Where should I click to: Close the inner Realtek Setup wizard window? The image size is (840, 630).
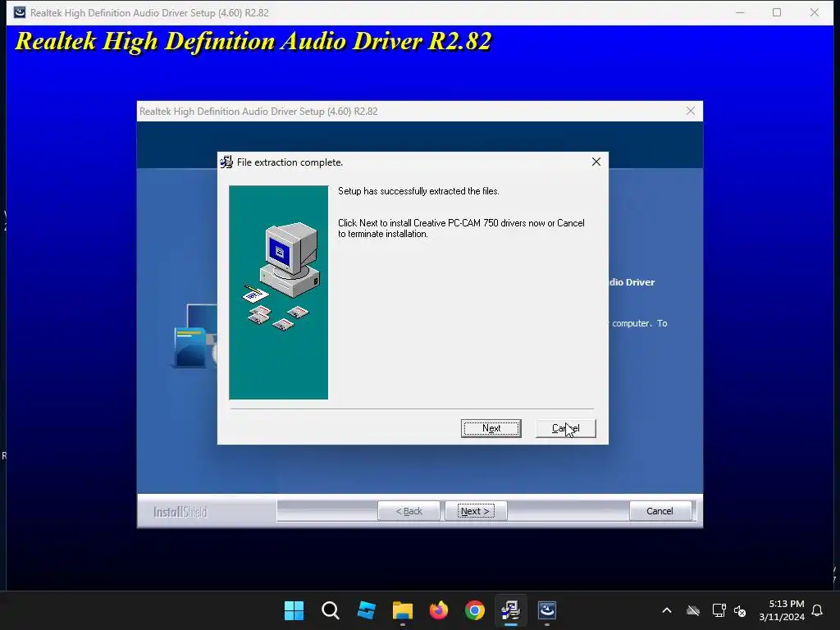coord(690,111)
